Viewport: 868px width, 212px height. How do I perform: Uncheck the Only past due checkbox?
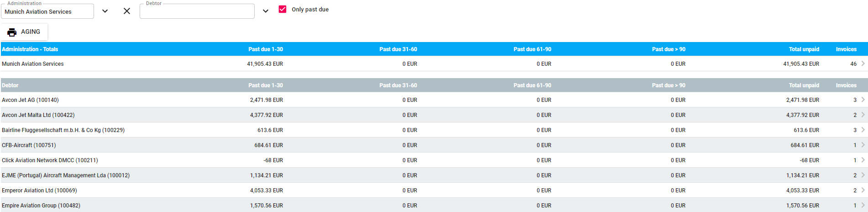[282, 9]
